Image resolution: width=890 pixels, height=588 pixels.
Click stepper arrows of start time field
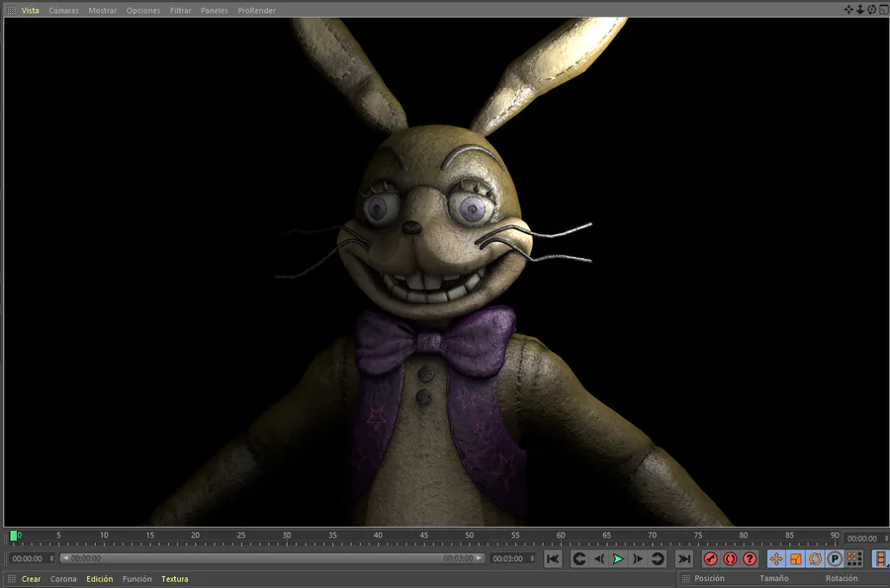pyautogui.click(x=51, y=558)
